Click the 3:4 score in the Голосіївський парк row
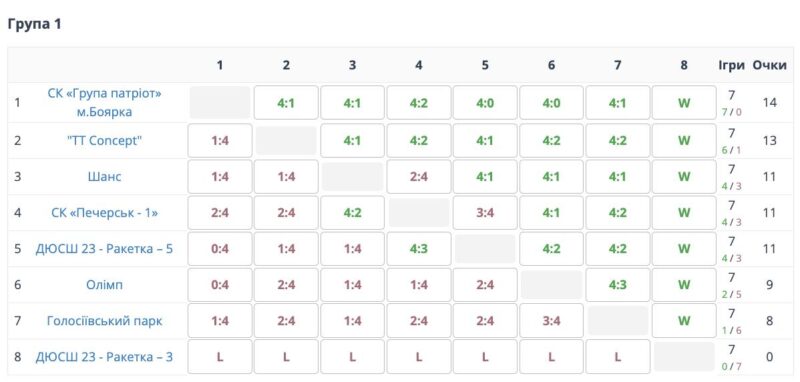This screenshot has height=382, width=800. [x=552, y=321]
